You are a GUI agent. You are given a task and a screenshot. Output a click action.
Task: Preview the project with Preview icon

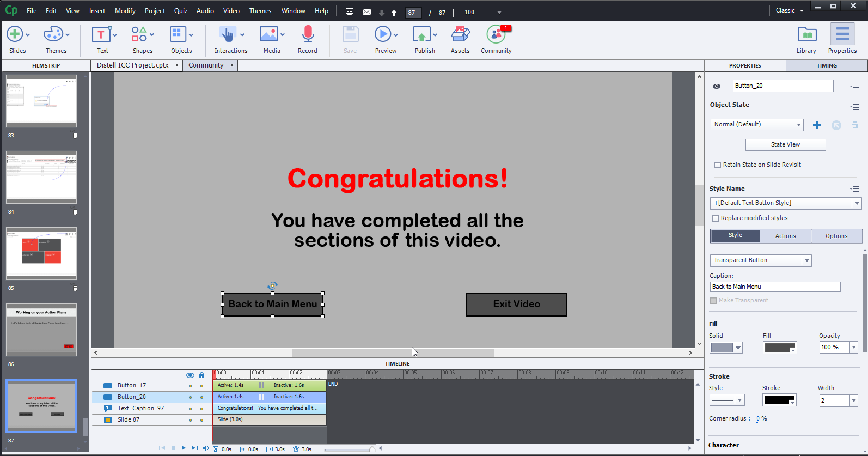tap(383, 34)
